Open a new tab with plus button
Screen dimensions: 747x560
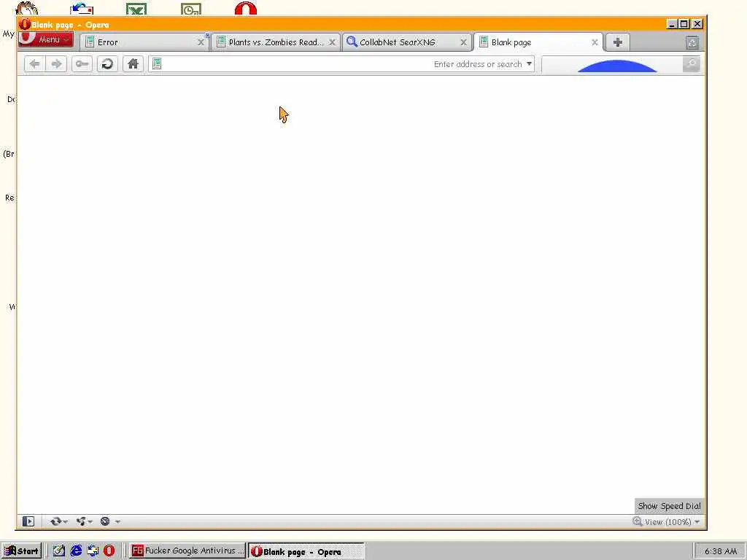pos(617,42)
